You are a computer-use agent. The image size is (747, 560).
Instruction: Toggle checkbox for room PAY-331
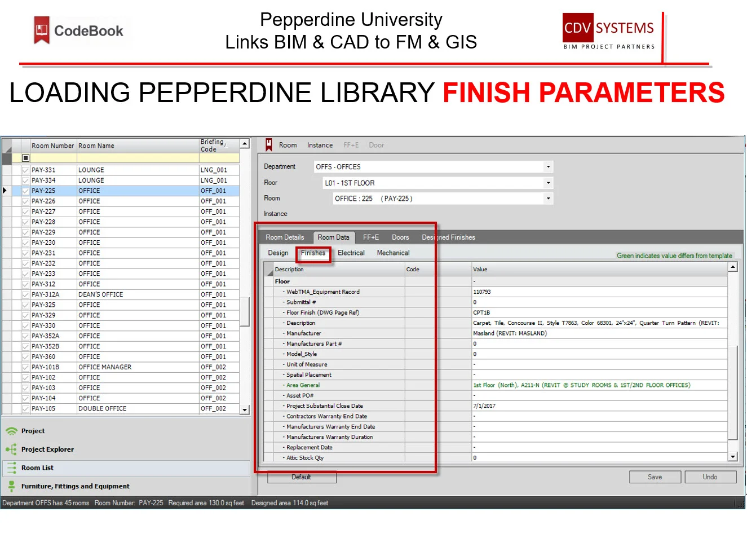pyautogui.click(x=25, y=170)
